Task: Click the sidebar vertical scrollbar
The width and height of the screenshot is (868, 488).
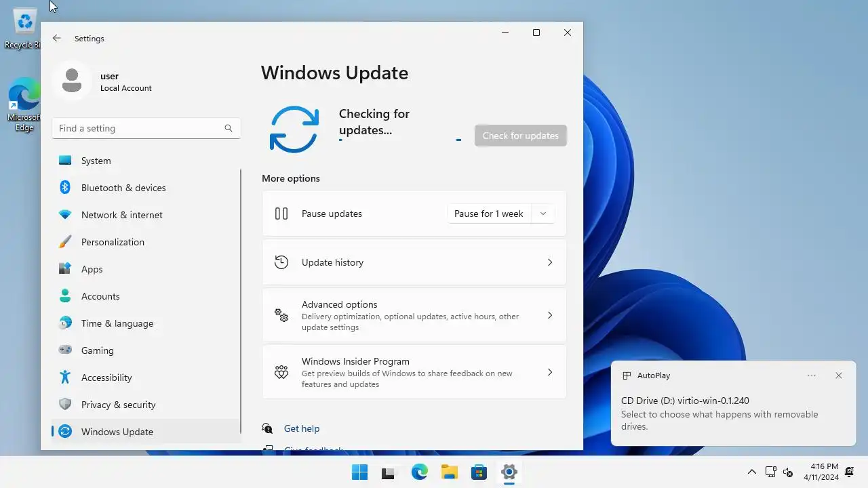Action: tap(240, 302)
